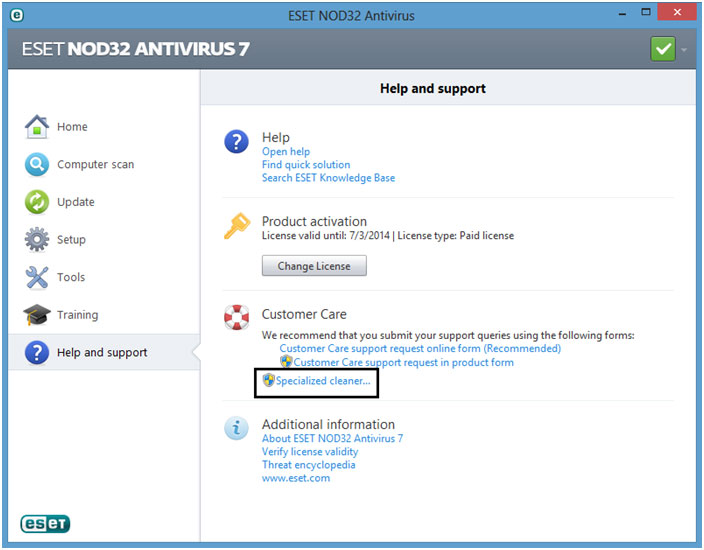
Task: Open the Threat encyclopedia link
Action: 308,465
